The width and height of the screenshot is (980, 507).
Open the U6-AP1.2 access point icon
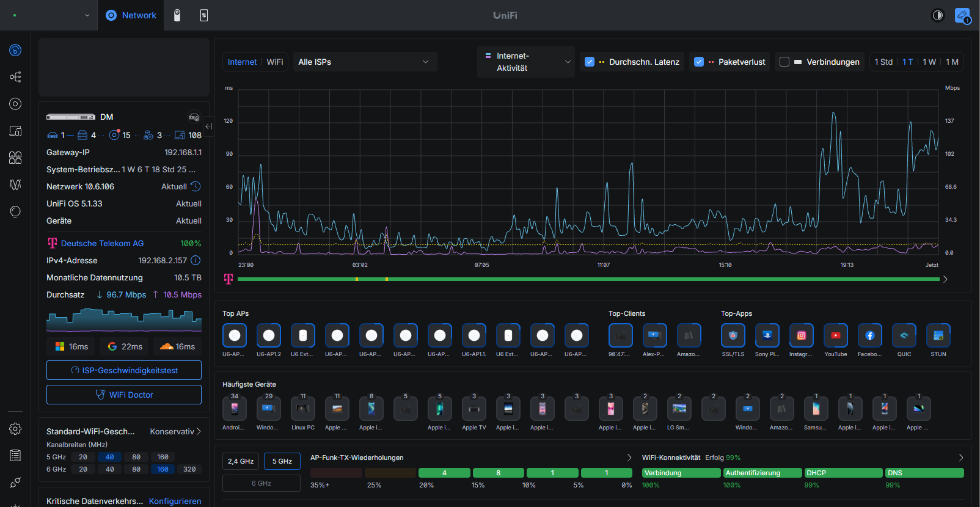pyautogui.click(x=269, y=335)
